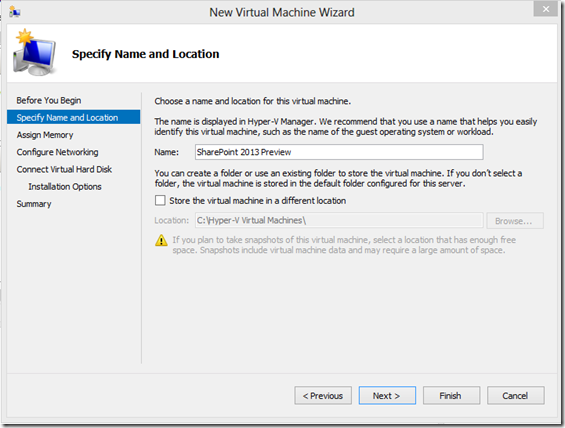Image resolution: width=565 pixels, height=428 pixels.
Task: Click the Specify Name and Location heading
Action: pyautogui.click(x=145, y=54)
